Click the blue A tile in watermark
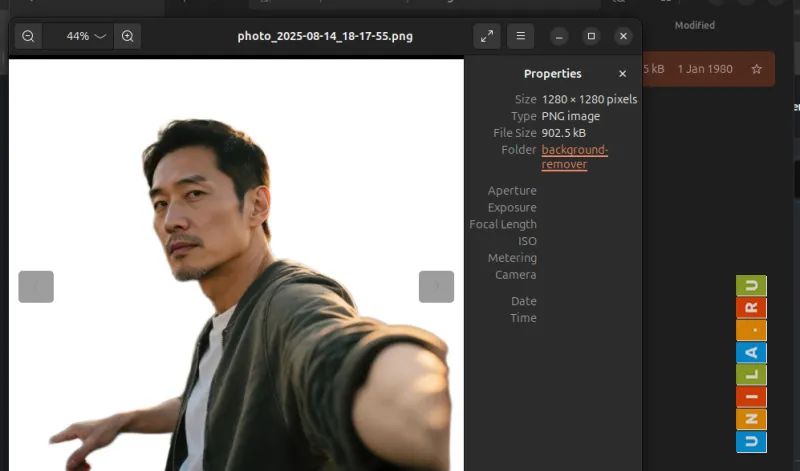This screenshot has height=471, width=800. (x=751, y=352)
